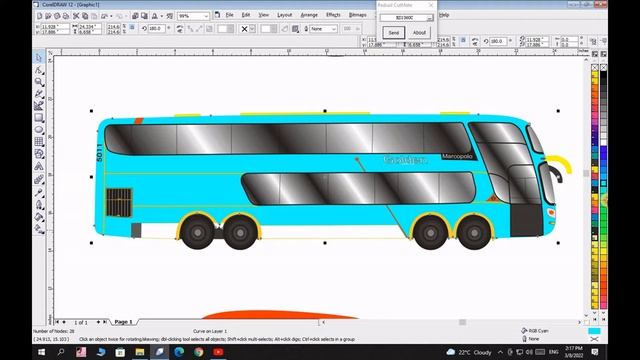Click the first page navigation arrow

[x=58, y=322]
